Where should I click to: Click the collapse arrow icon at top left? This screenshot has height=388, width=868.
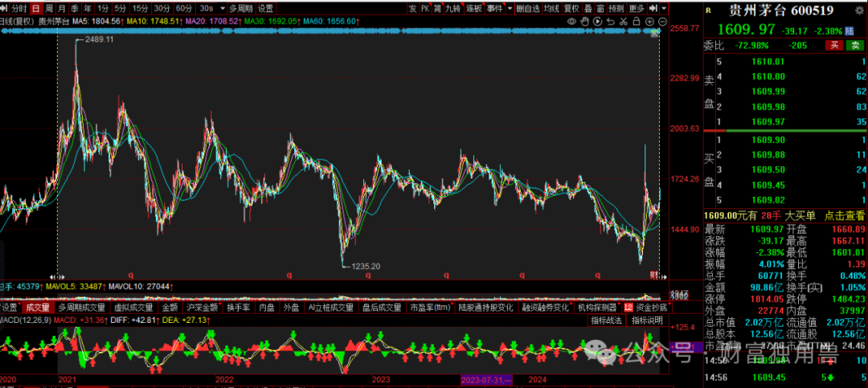click(4, 8)
